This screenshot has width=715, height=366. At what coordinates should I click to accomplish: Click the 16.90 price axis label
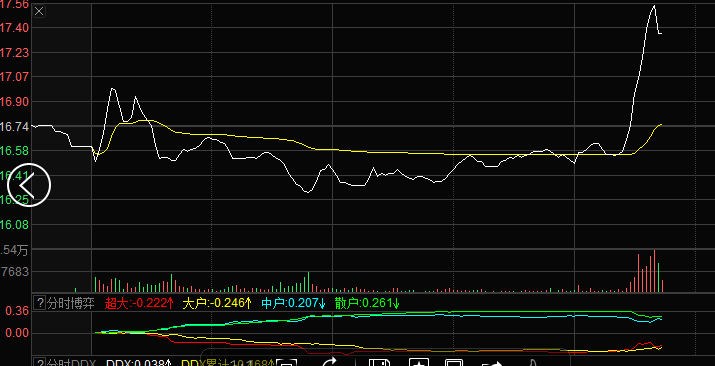pyautogui.click(x=14, y=102)
